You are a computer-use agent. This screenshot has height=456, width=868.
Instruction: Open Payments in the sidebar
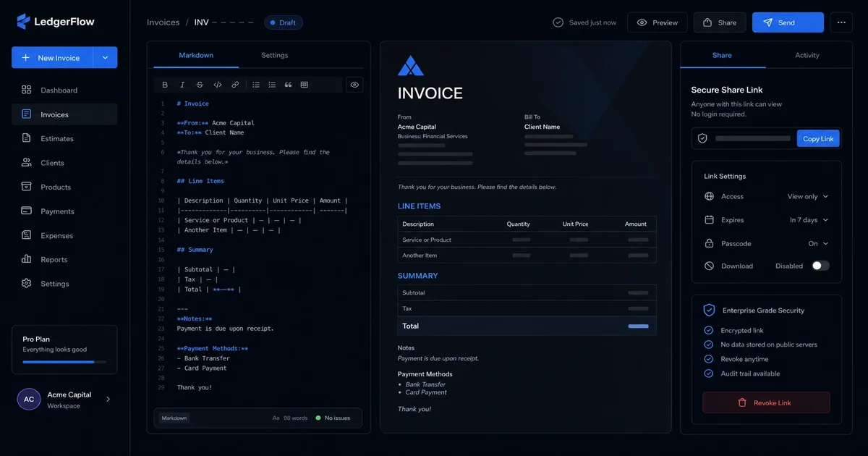tap(64, 211)
